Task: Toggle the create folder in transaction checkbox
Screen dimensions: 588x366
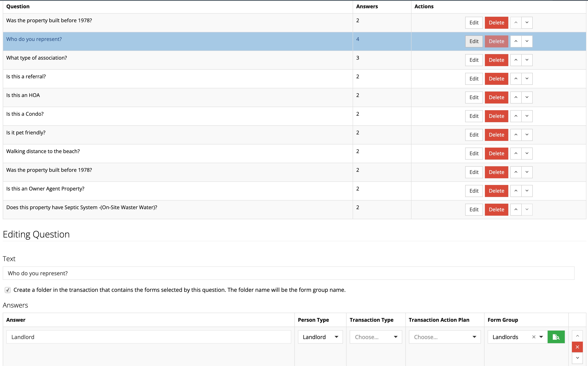Action: click(x=8, y=290)
